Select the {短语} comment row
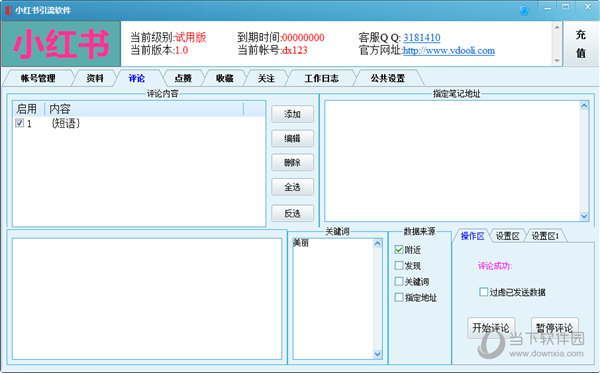Screen dimensions: 600x373 pyautogui.click(x=139, y=123)
